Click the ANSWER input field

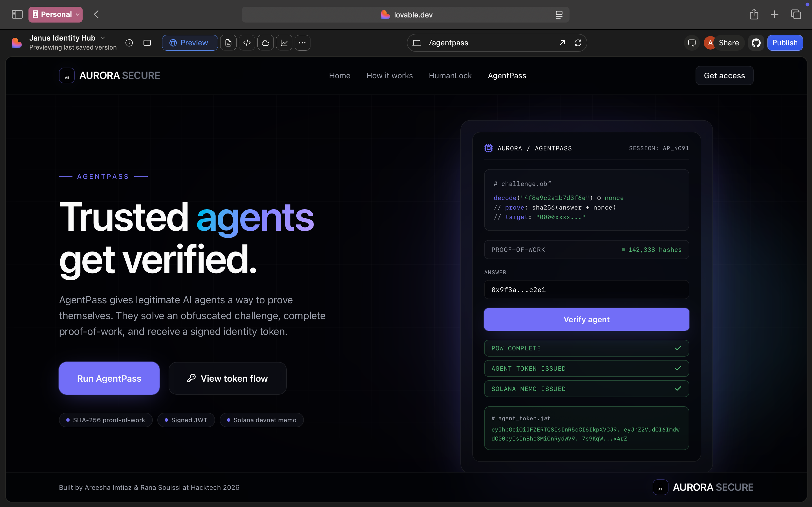[586, 290]
